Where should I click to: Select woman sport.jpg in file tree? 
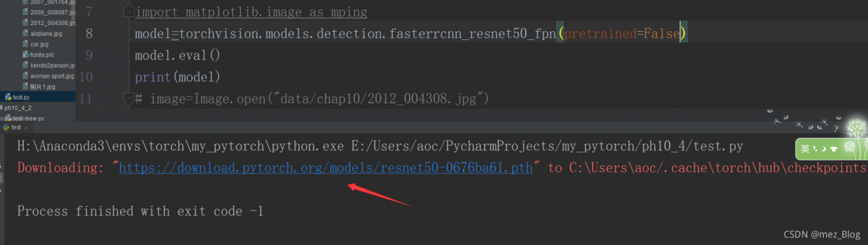47,76
